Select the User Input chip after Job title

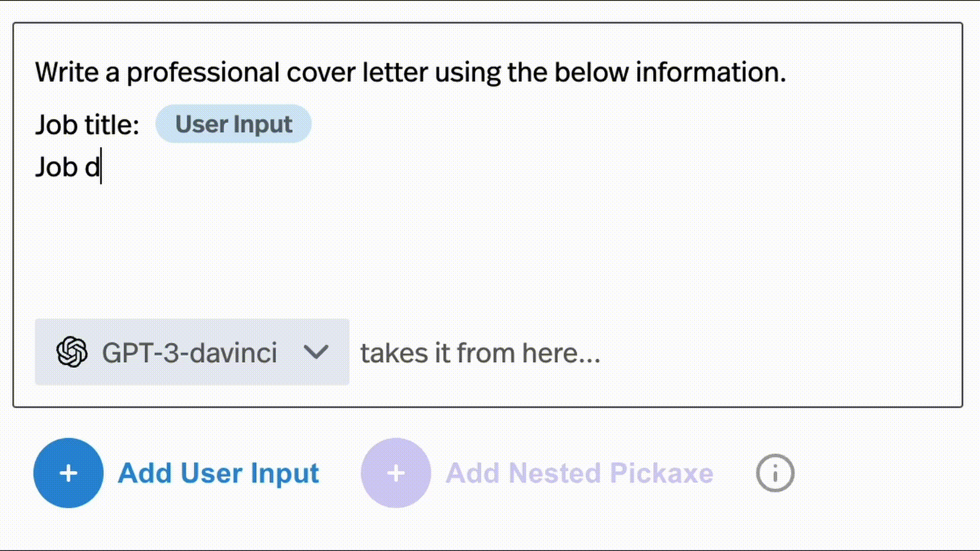[233, 124]
